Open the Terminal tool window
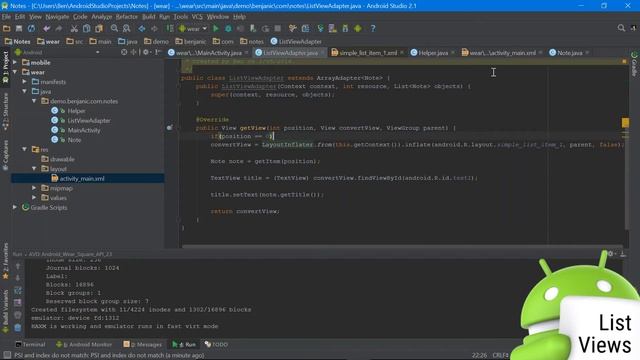This screenshot has width=640, height=360. pyautogui.click(x=30, y=344)
